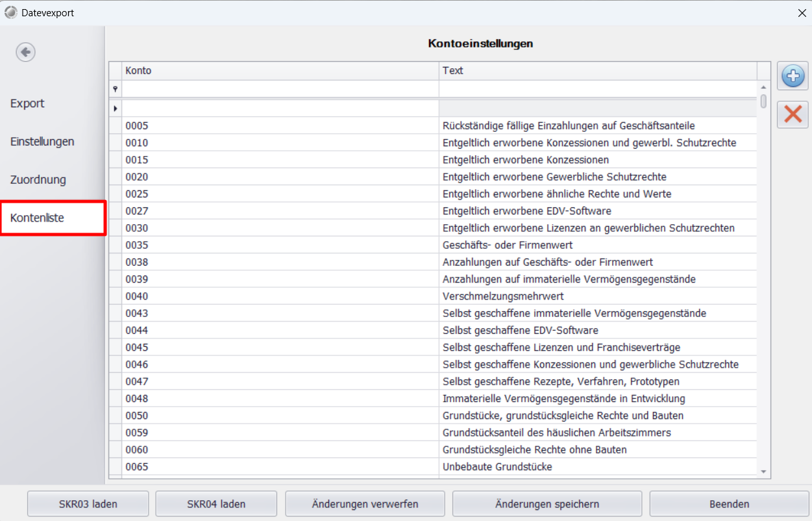Open the Zuordnung section
This screenshot has width=812, height=521.
click(x=38, y=180)
